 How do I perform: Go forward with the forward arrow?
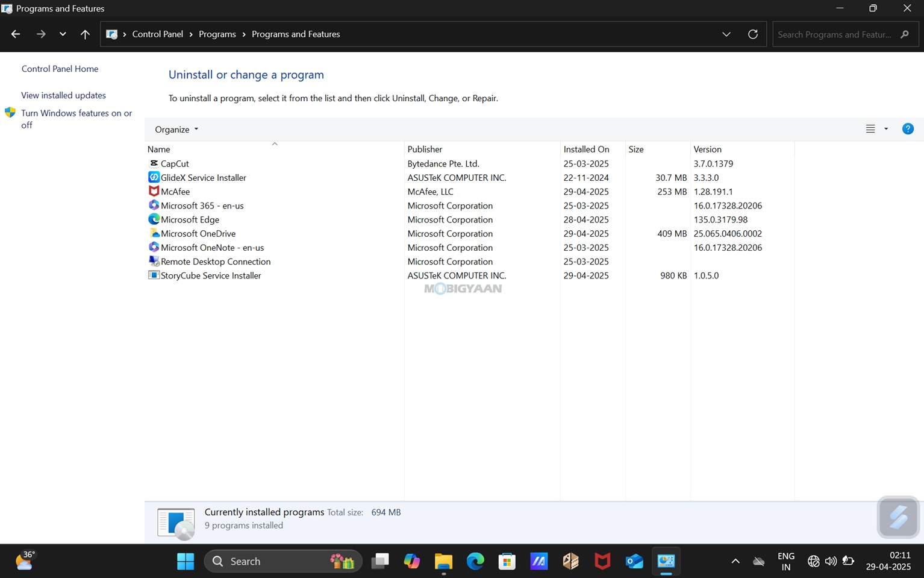point(40,34)
